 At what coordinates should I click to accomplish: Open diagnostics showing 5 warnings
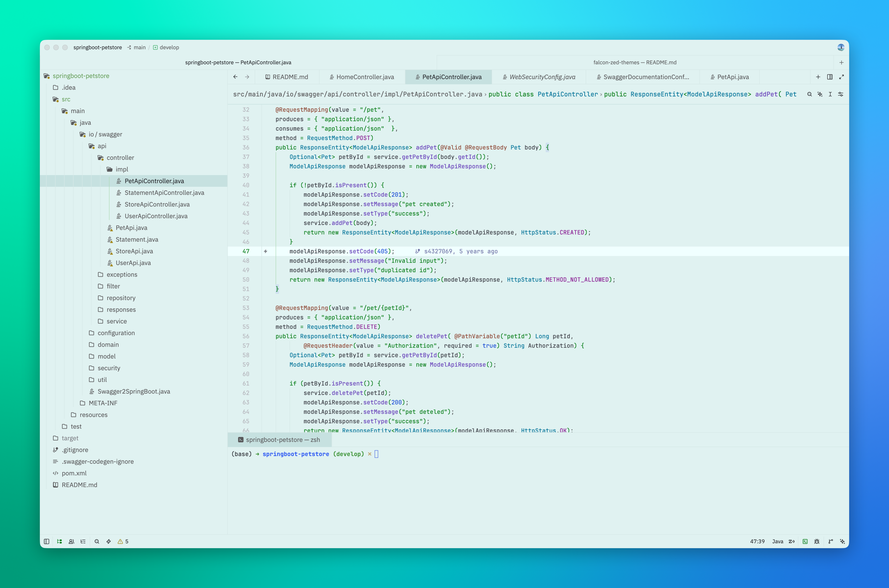(123, 541)
